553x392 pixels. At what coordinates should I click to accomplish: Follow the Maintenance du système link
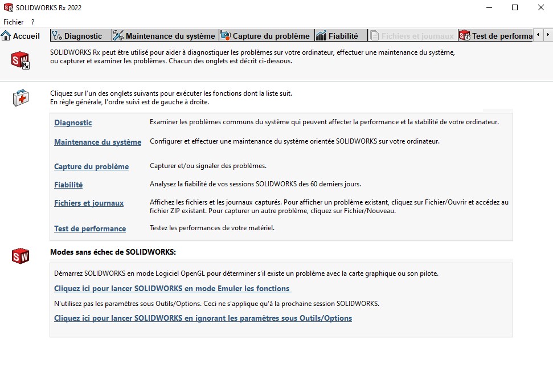pyautogui.click(x=97, y=142)
